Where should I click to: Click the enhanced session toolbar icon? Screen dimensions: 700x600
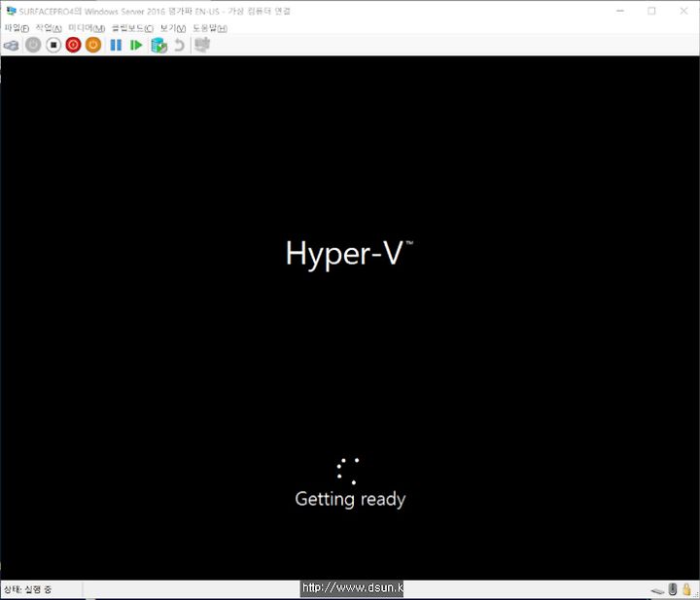click(202, 45)
